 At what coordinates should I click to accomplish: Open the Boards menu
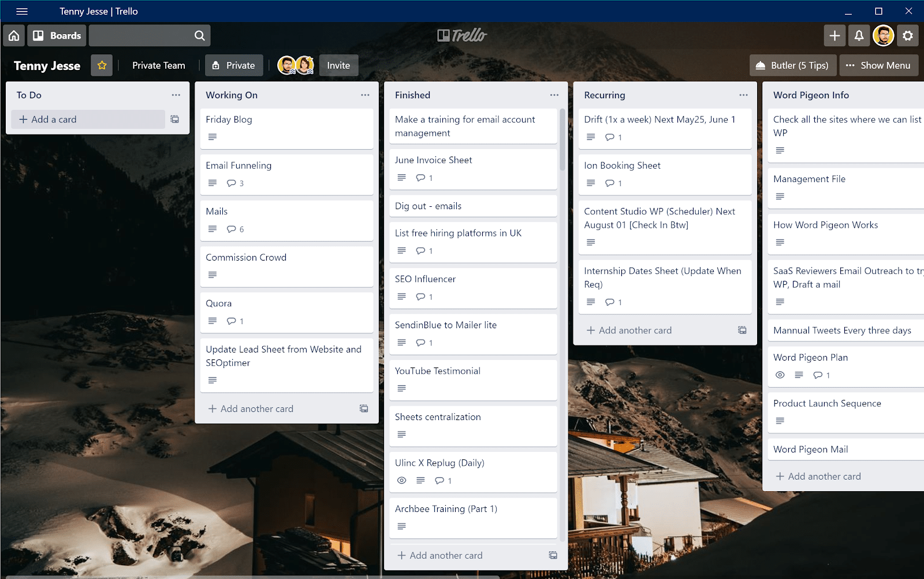point(57,36)
